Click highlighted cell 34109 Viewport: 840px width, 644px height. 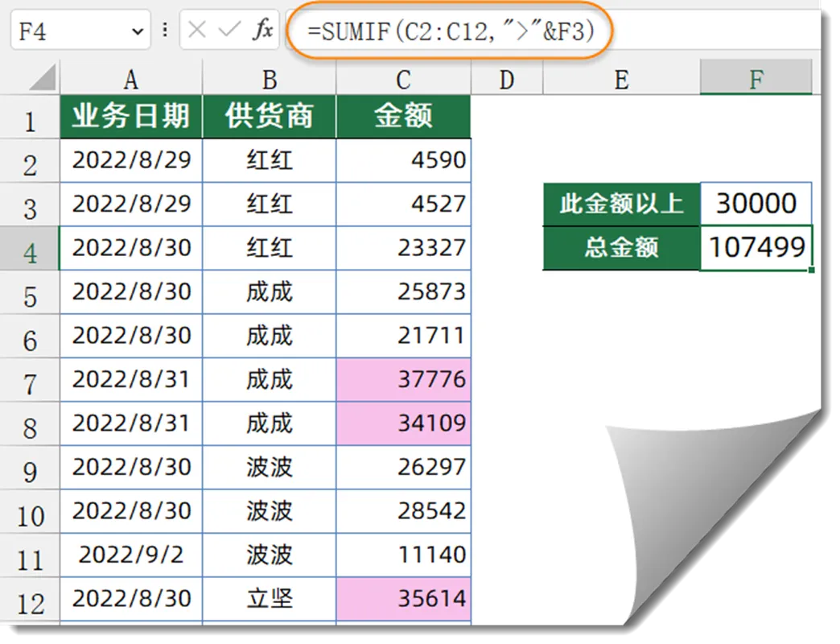pos(403,423)
